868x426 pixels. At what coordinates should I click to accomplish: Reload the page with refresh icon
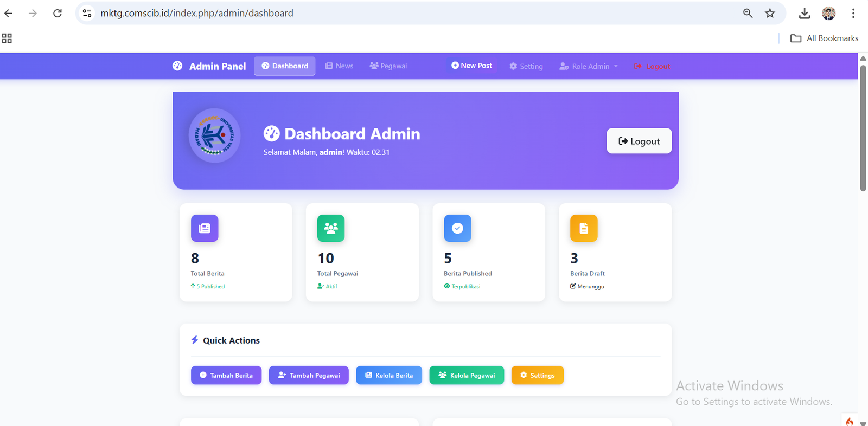(58, 13)
